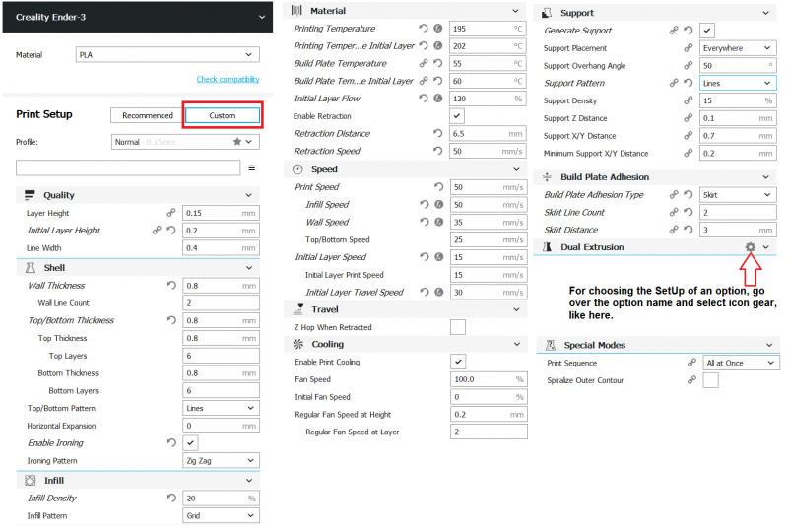Switch to the Custom print setup tab
788x532 pixels.
[223, 115]
